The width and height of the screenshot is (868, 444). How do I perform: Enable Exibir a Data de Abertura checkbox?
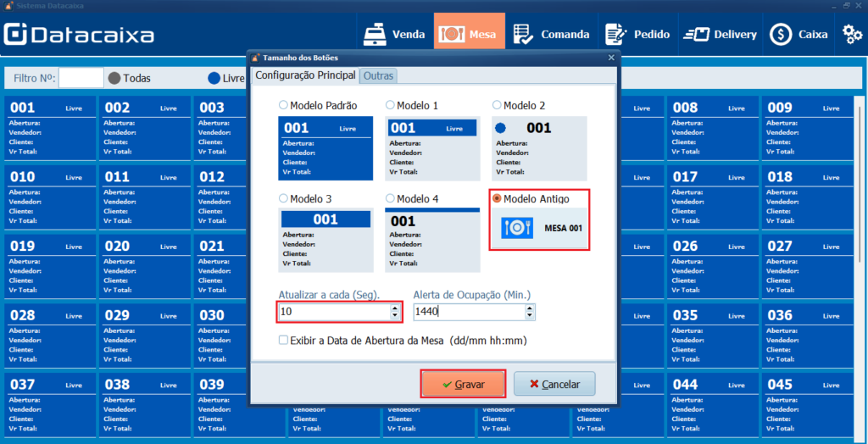[x=283, y=341]
